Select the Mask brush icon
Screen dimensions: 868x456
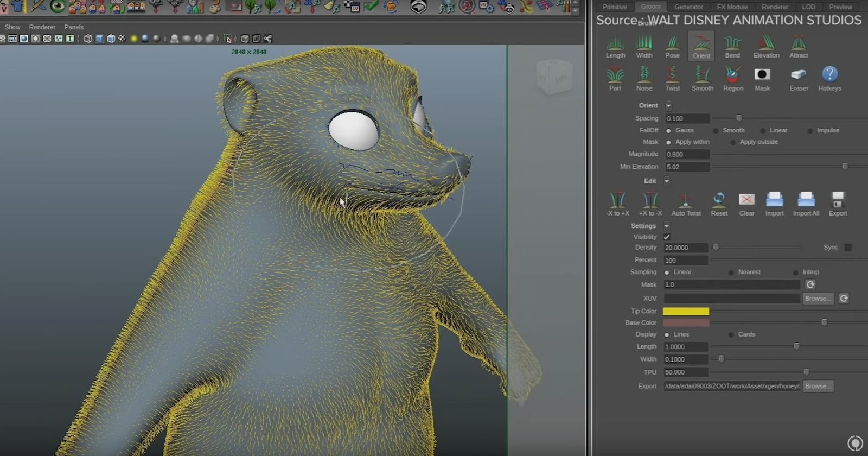762,79
